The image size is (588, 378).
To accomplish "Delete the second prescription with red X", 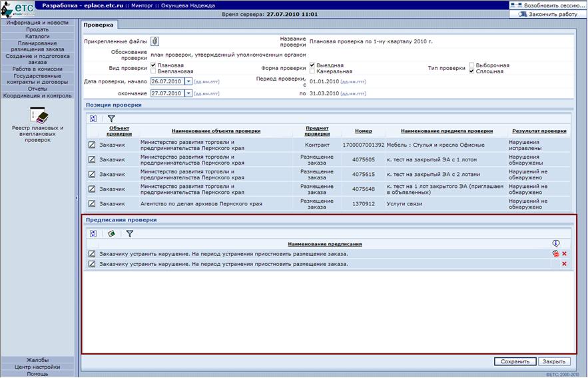I will pos(564,264).
